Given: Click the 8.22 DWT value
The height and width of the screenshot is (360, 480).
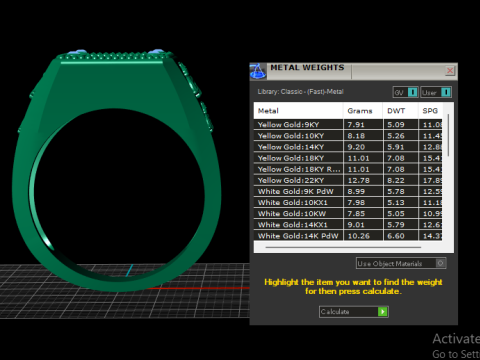Looking at the screenshot, I should 396,180.
